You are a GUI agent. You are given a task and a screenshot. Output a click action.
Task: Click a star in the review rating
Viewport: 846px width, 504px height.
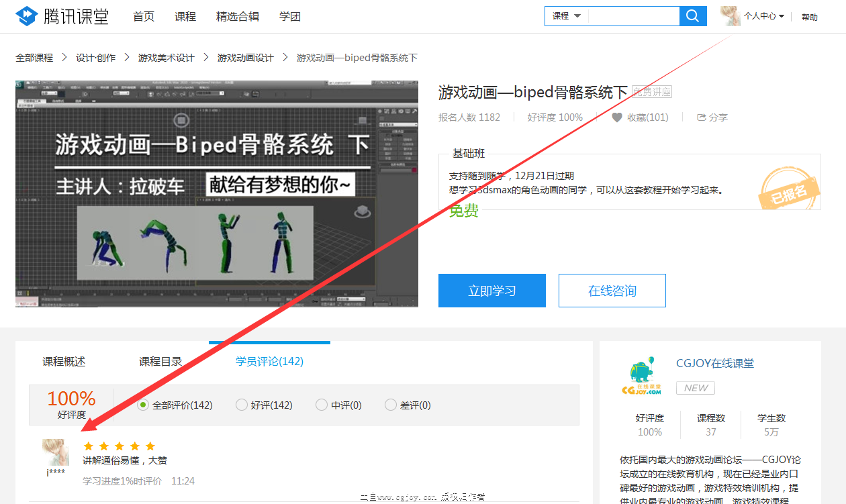point(104,446)
